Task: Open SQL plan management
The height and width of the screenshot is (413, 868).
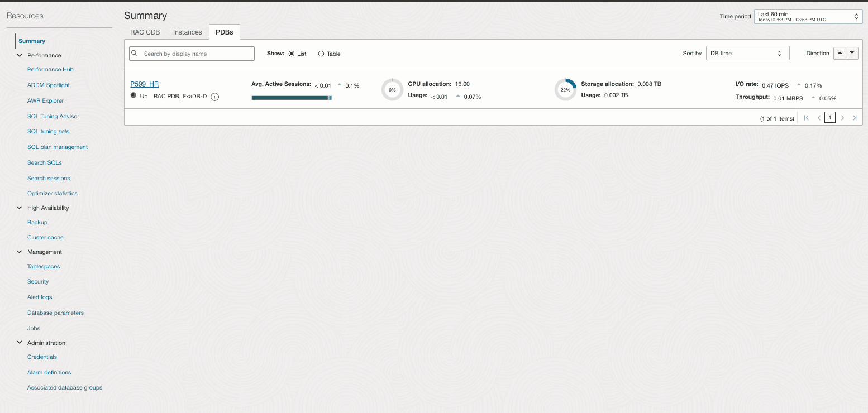Action: pyautogui.click(x=58, y=147)
